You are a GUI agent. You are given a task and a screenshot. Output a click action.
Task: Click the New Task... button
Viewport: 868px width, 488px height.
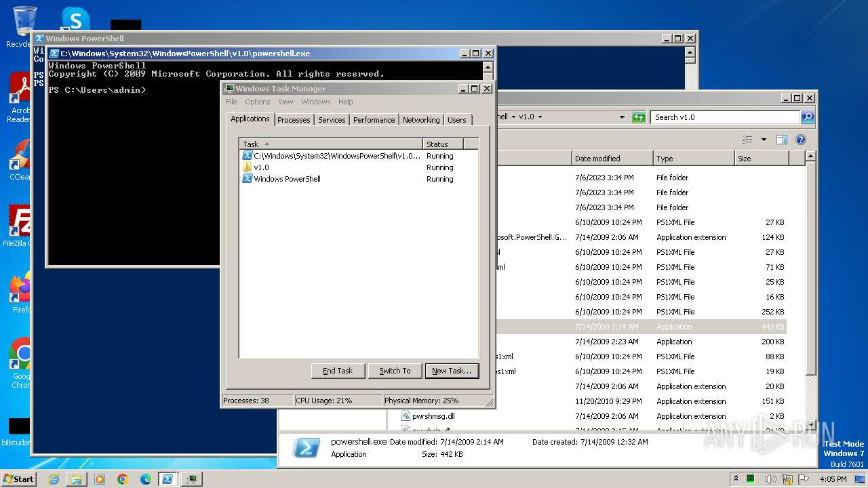tap(452, 371)
